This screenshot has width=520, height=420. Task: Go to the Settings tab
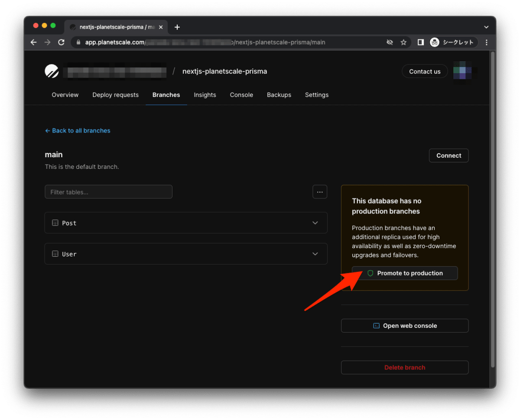317,95
